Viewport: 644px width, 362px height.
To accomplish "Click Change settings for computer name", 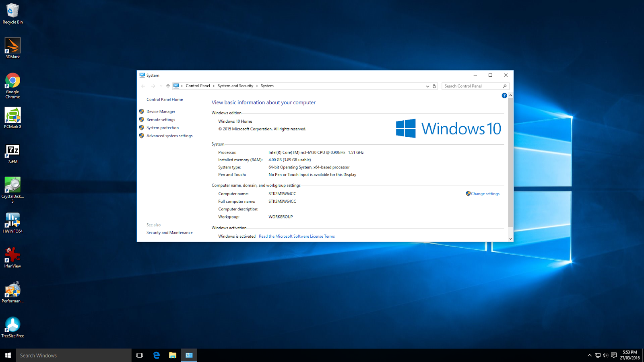I will pos(485,193).
